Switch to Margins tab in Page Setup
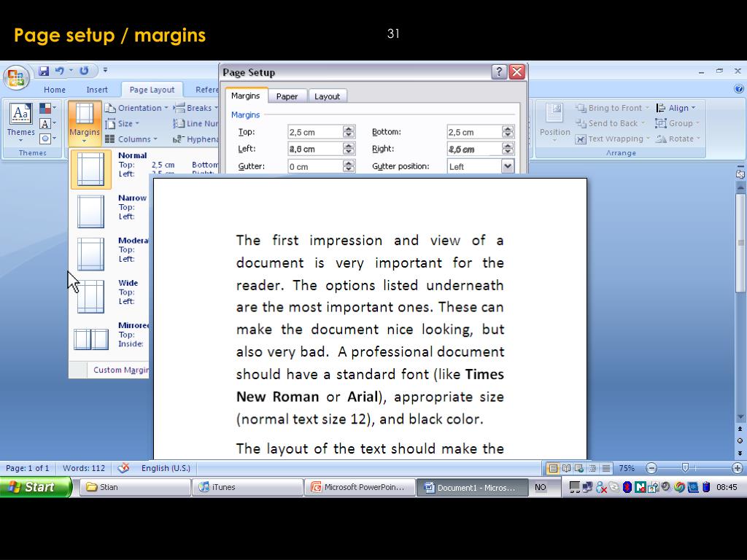Screen dimensions: 747x560 246,96
